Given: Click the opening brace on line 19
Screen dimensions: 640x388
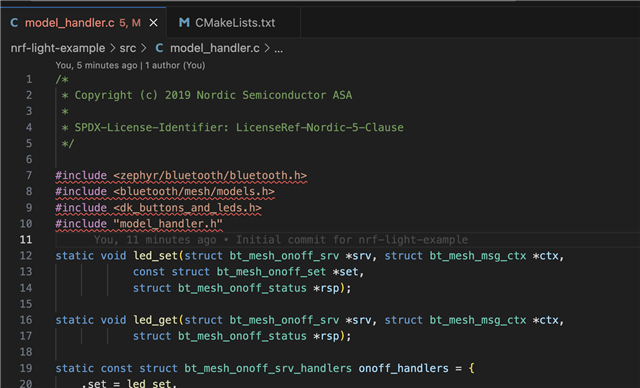Looking at the screenshot, I should [472, 368].
